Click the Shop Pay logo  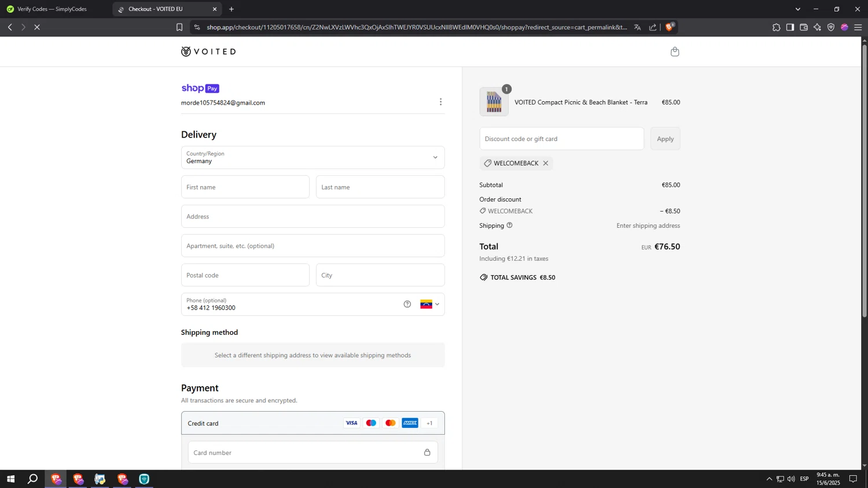pyautogui.click(x=200, y=88)
